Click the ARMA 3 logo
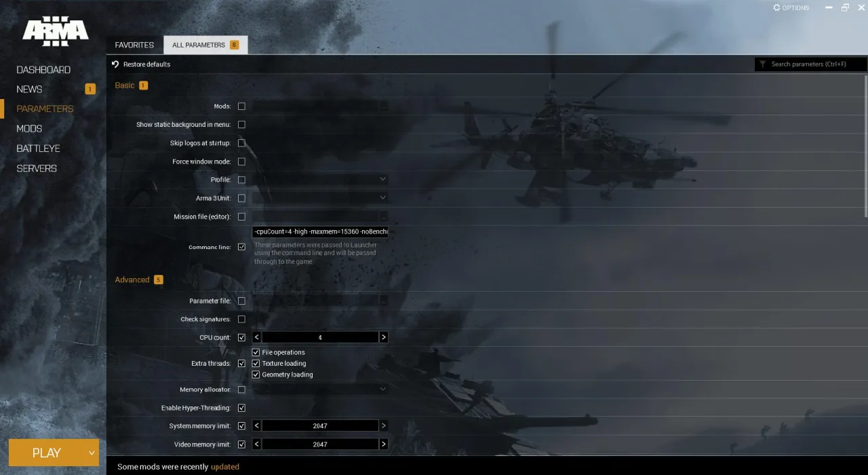Viewport: 868px width, 475px height. coord(54,31)
